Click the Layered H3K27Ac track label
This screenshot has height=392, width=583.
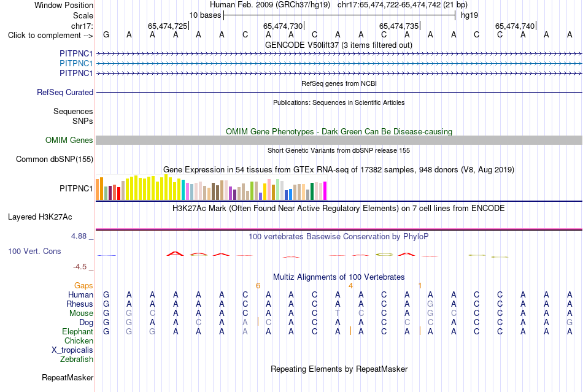pyautogui.click(x=40, y=217)
